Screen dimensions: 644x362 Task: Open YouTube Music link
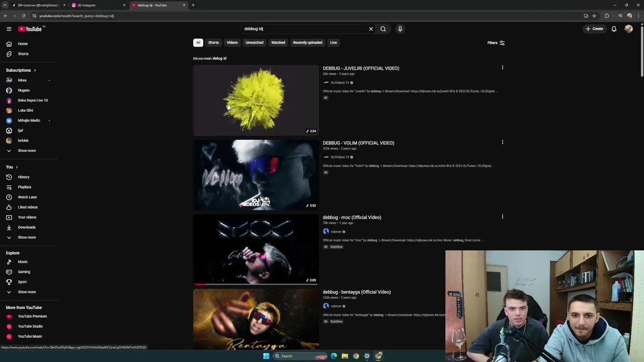pyautogui.click(x=28, y=336)
